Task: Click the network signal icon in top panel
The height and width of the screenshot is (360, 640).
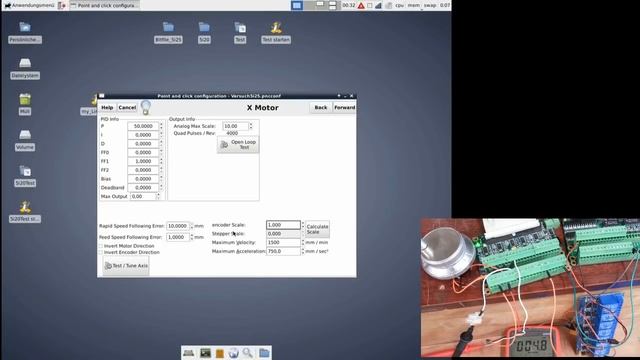Action: click(x=378, y=5)
